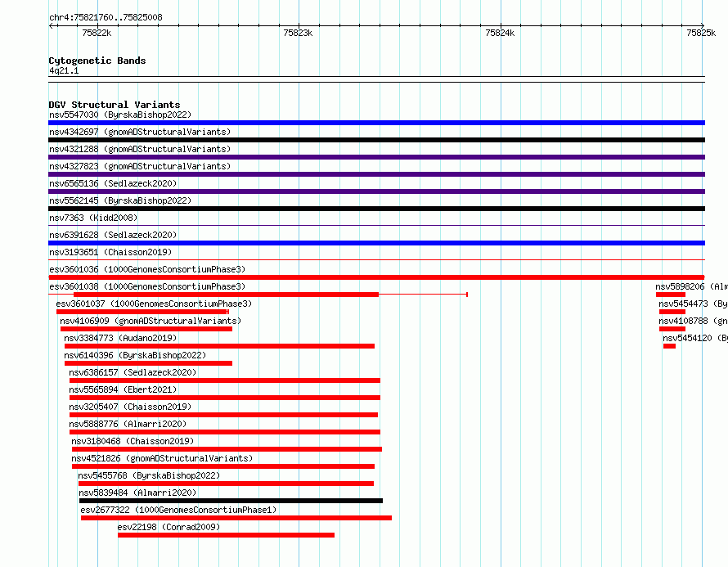Screen dimensions: 728x567
Task: Click the blue bar under nsv5547030
Action: (376, 123)
